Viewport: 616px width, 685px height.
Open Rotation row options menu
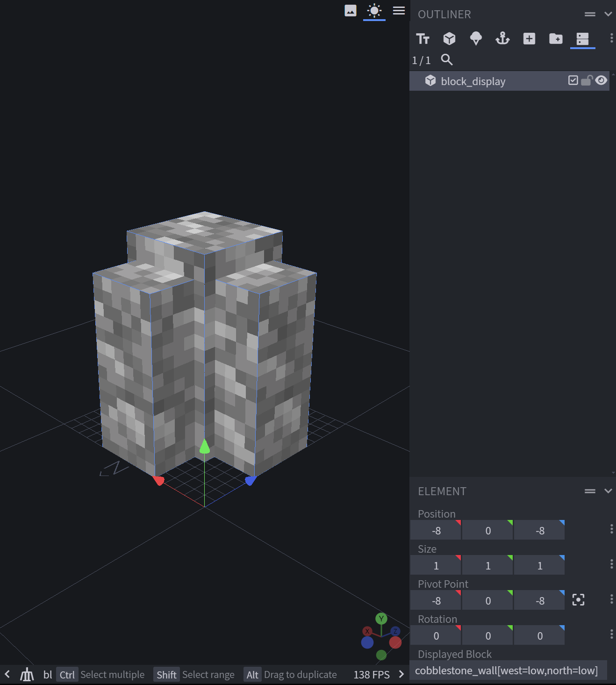tap(611, 634)
